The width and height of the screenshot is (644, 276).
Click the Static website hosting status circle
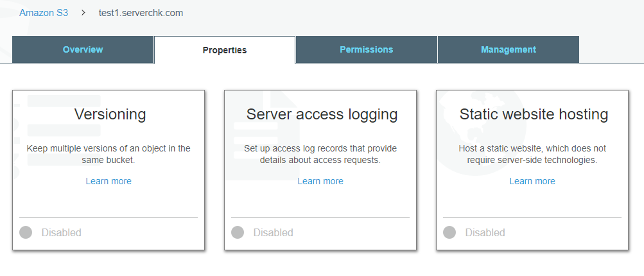(449, 232)
